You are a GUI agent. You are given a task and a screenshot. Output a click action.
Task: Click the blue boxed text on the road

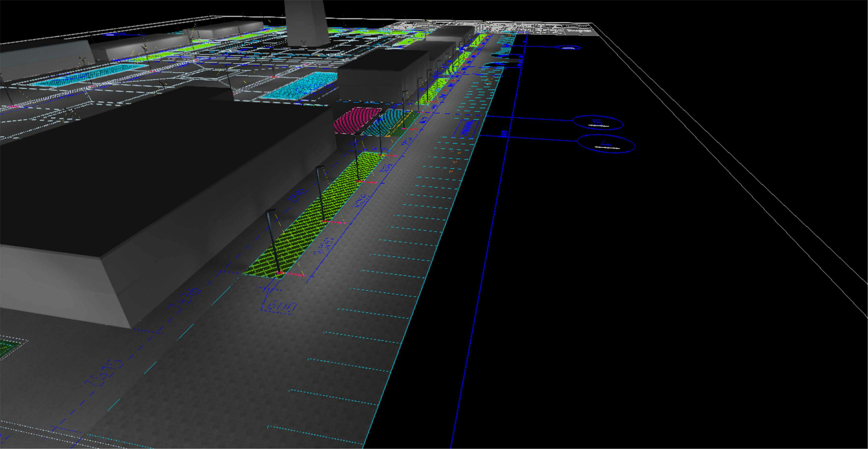pyautogui.click(x=467, y=128)
